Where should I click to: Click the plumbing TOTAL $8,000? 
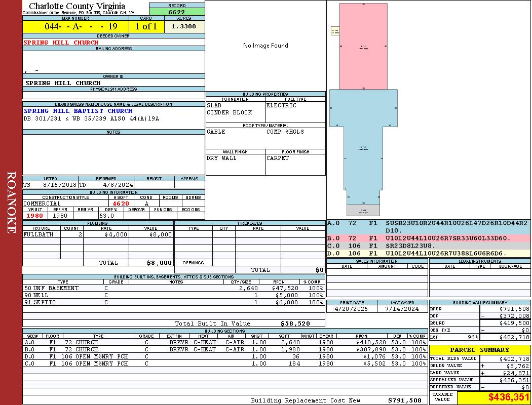[x=159, y=263]
